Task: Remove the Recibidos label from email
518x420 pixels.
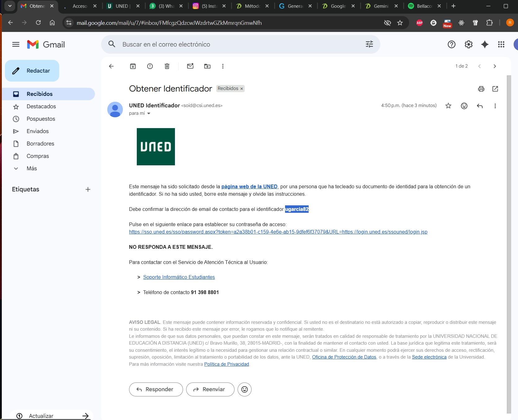Action: [x=242, y=89]
